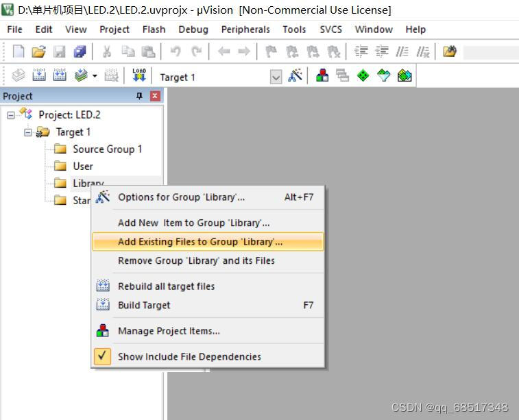Open the Target 1 dropdown arrow
The height and width of the screenshot is (420, 519).
[276, 77]
